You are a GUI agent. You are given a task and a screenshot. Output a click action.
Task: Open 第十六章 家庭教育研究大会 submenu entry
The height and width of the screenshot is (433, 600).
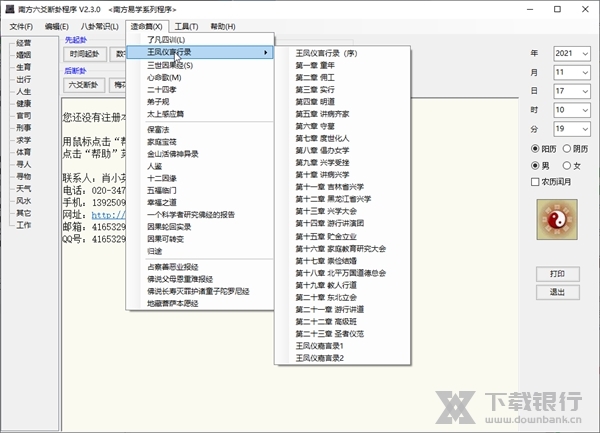(x=341, y=249)
